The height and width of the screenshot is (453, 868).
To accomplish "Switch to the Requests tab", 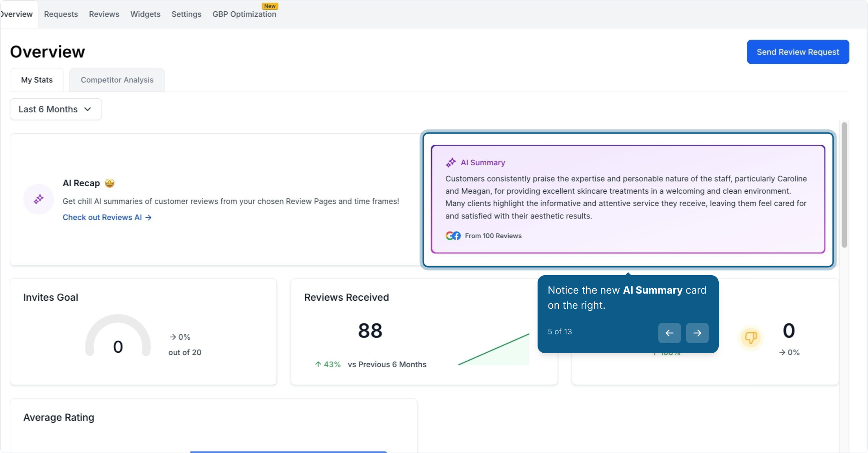I will click(61, 14).
